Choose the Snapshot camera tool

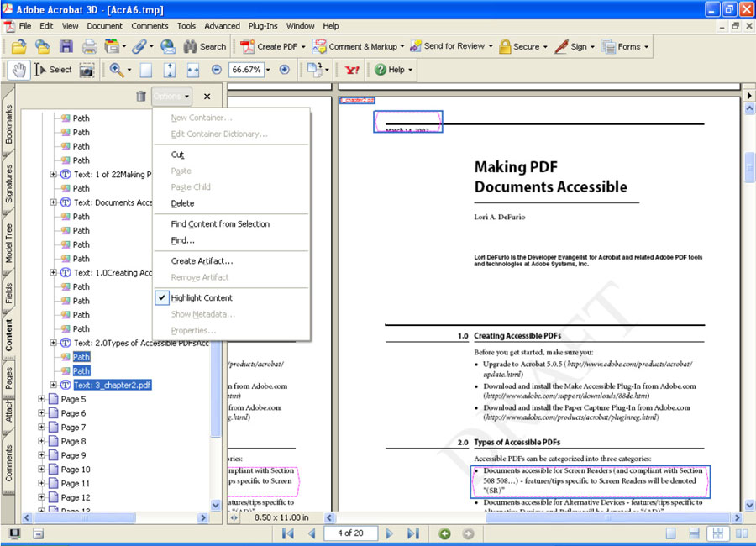[87, 70]
